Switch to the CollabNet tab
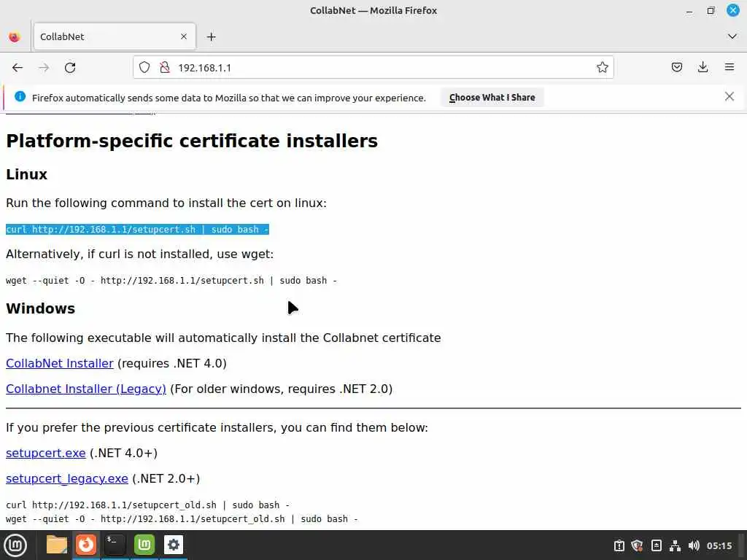 coord(115,36)
